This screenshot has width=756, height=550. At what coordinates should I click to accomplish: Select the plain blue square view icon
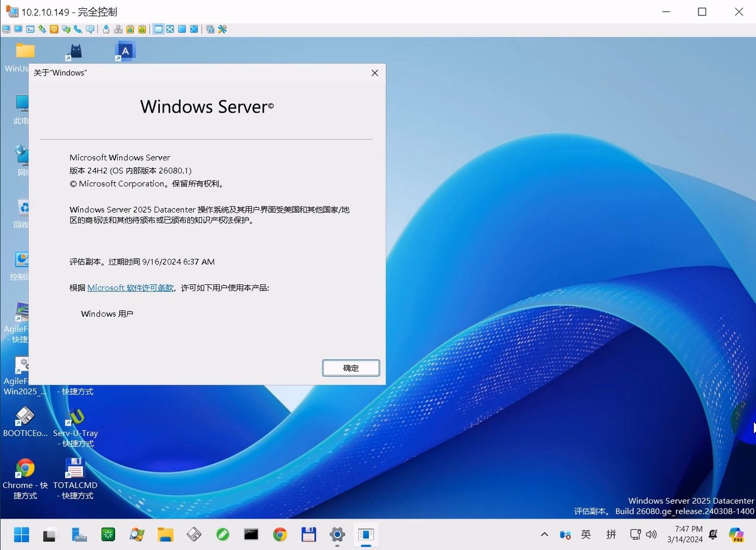click(182, 29)
